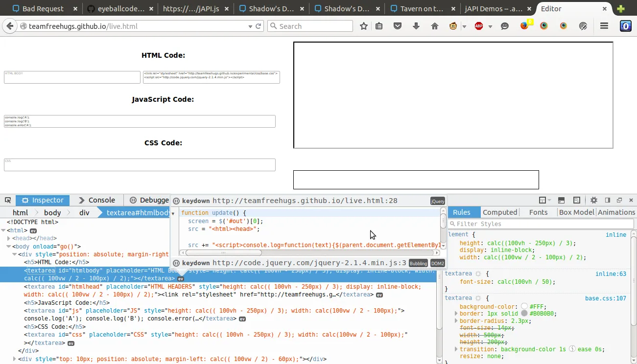Click the HTML BODY textarea on page
Viewport: 637px width, 364px height.
72,77
